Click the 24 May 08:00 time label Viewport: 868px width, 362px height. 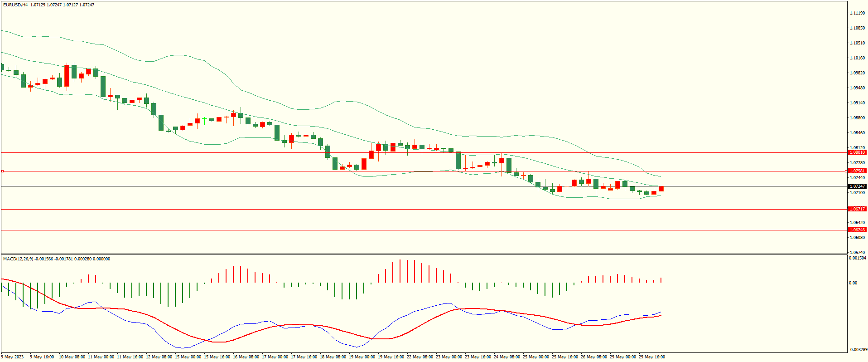[x=507, y=357]
